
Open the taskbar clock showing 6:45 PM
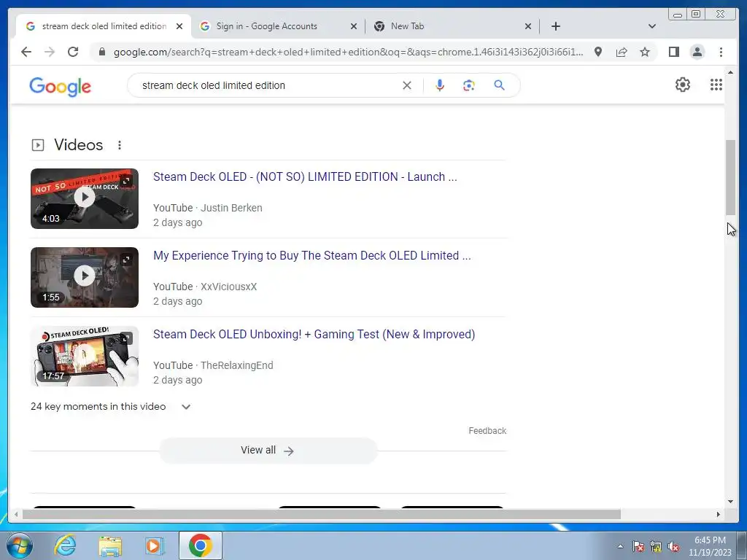710,546
